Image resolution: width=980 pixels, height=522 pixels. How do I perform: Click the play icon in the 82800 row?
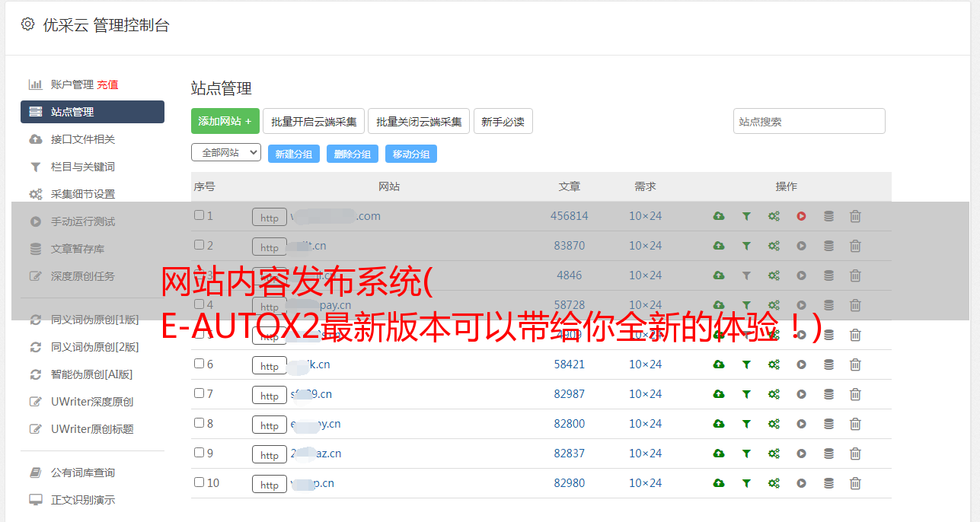(x=801, y=424)
